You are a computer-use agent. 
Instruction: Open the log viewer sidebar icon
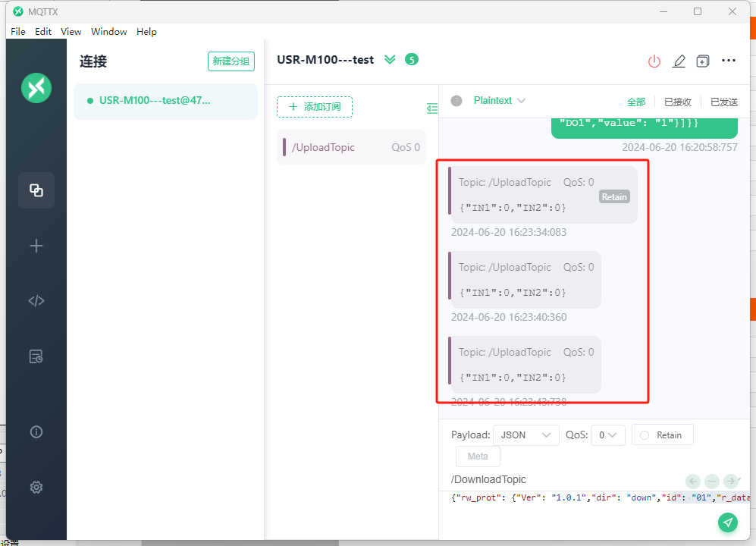(36, 356)
